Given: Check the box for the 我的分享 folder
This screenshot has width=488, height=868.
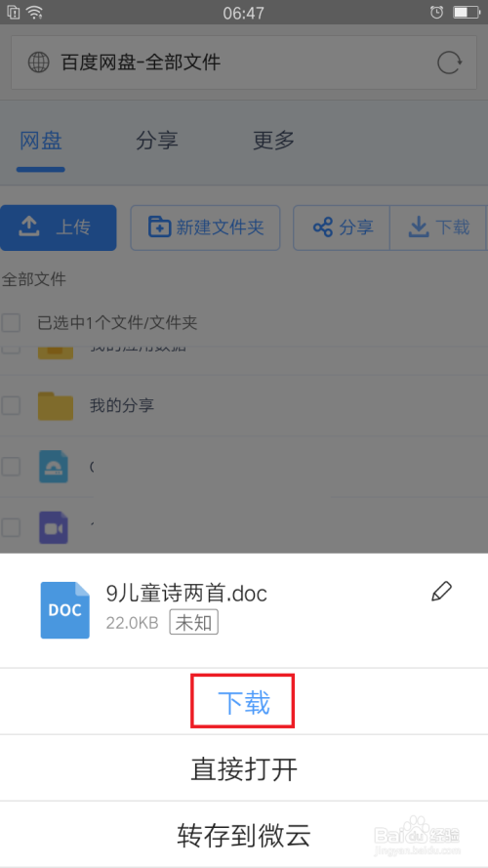Looking at the screenshot, I should coord(11,406).
